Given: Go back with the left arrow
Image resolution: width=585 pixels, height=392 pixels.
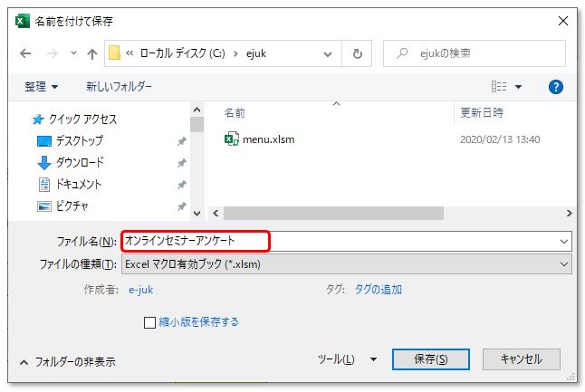Looking at the screenshot, I should point(25,53).
